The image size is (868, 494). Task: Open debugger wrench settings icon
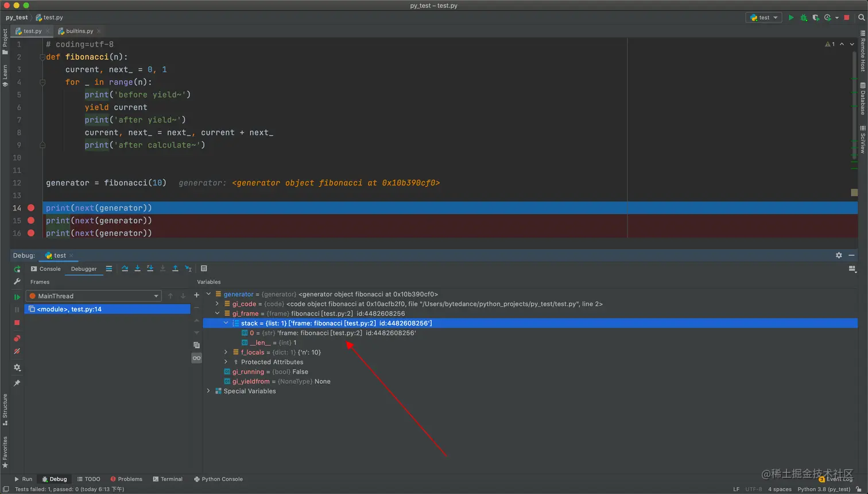(17, 282)
